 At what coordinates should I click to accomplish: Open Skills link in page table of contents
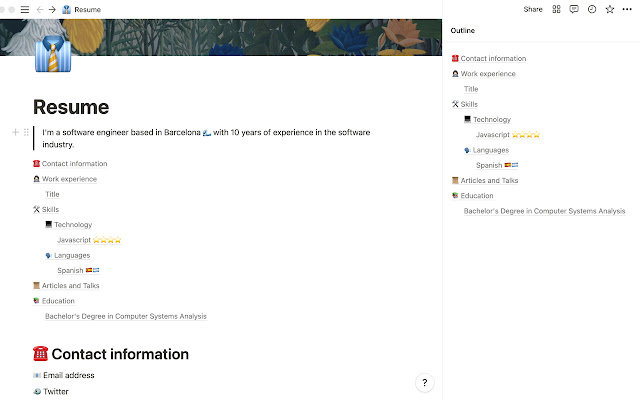[x=50, y=209]
